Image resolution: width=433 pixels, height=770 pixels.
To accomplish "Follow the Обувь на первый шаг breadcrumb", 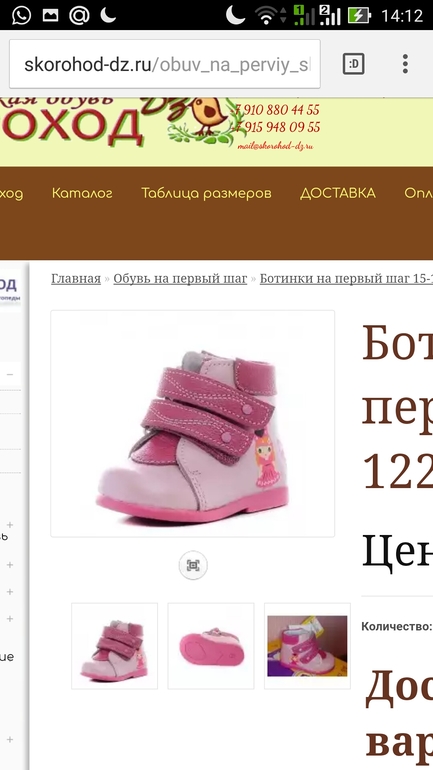I will pyautogui.click(x=180, y=278).
